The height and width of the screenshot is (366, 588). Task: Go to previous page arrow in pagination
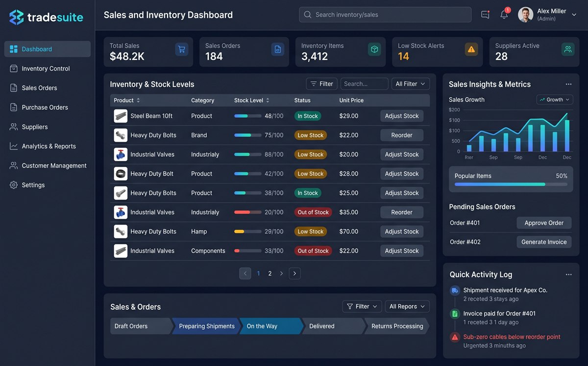(245, 274)
